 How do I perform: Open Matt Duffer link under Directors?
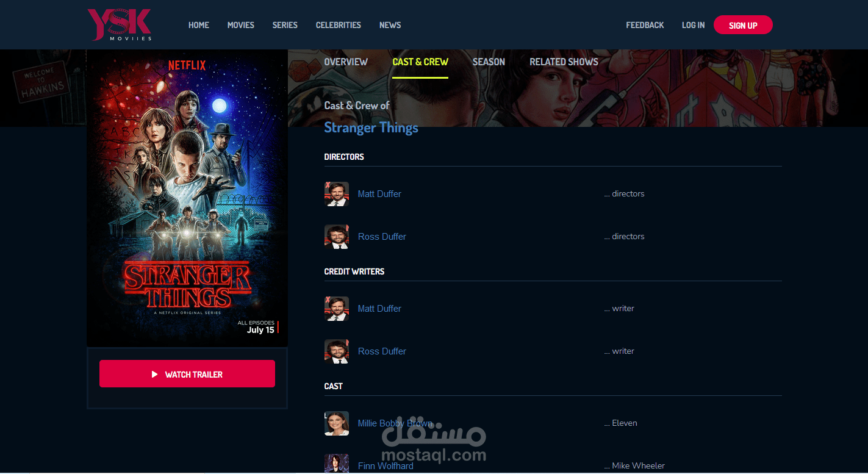[379, 194]
